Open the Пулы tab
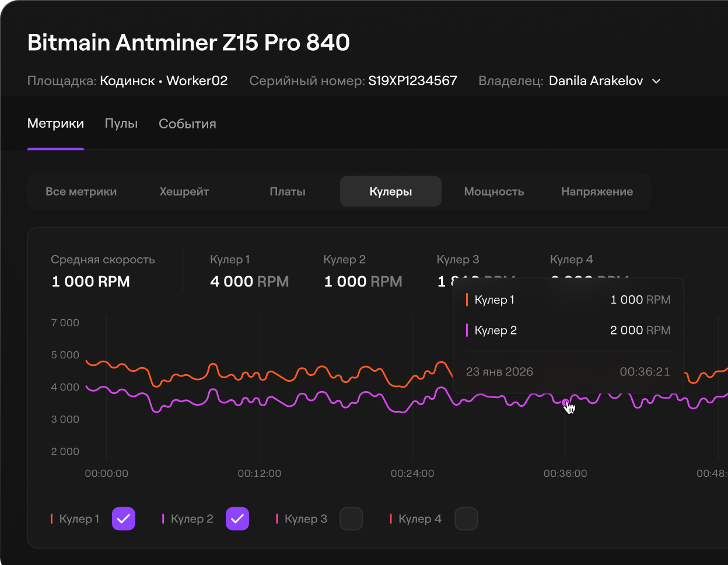 point(121,124)
